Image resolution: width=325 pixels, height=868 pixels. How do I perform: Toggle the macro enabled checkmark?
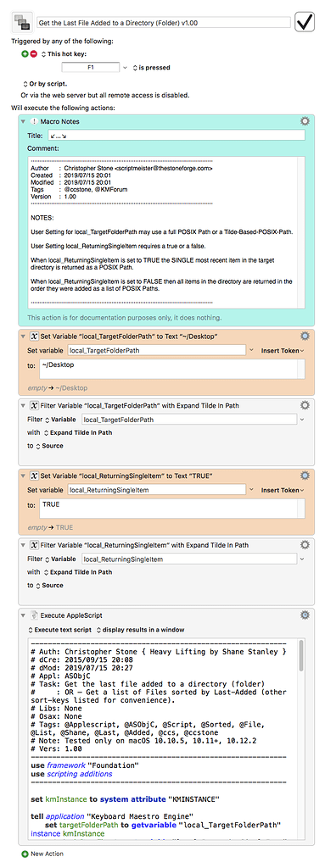[305, 22]
